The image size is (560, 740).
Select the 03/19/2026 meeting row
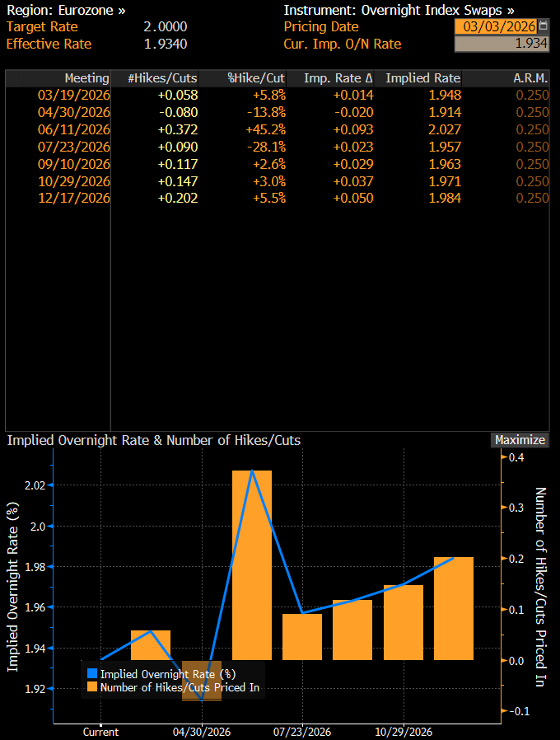point(73,95)
